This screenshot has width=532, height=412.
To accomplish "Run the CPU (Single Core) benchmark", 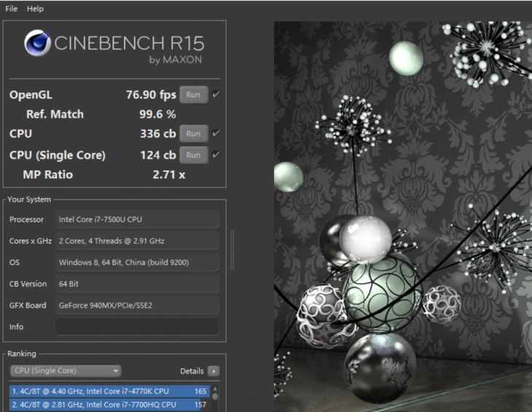I will click(193, 155).
